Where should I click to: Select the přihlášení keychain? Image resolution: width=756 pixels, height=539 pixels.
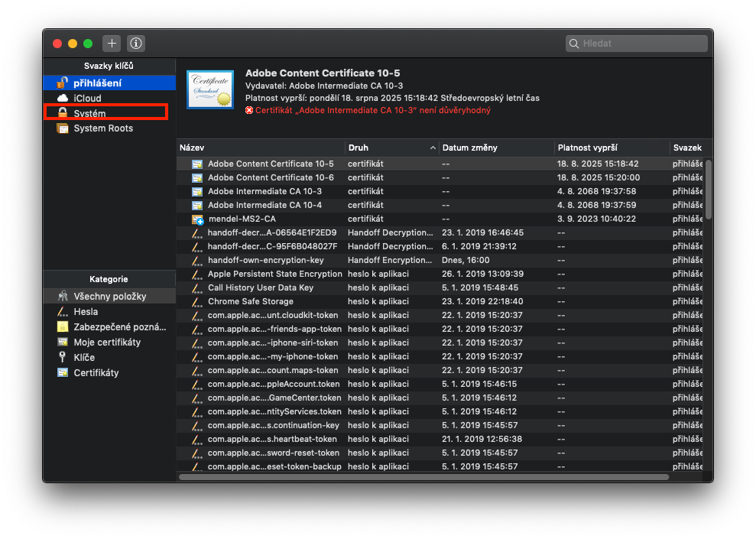pyautogui.click(x=109, y=83)
